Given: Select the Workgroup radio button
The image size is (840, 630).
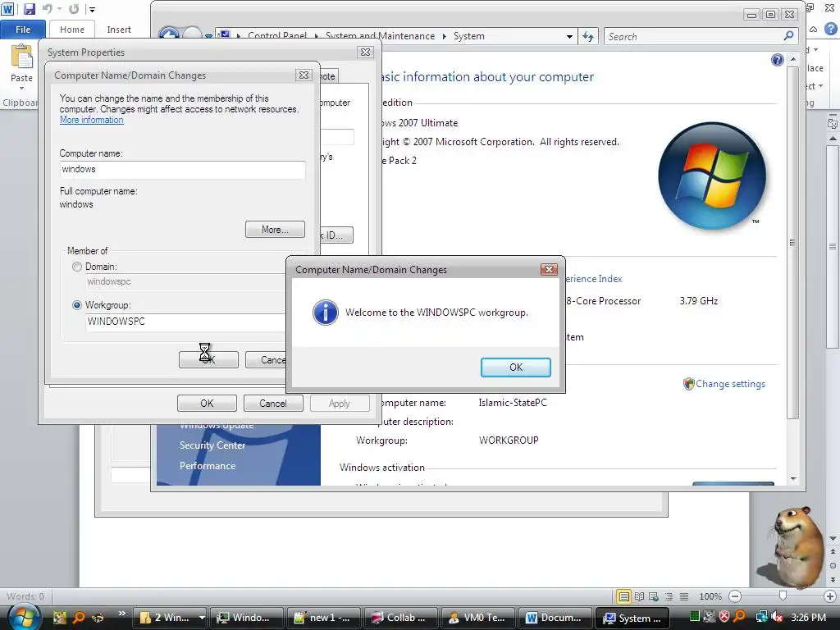Looking at the screenshot, I should tap(77, 305).
